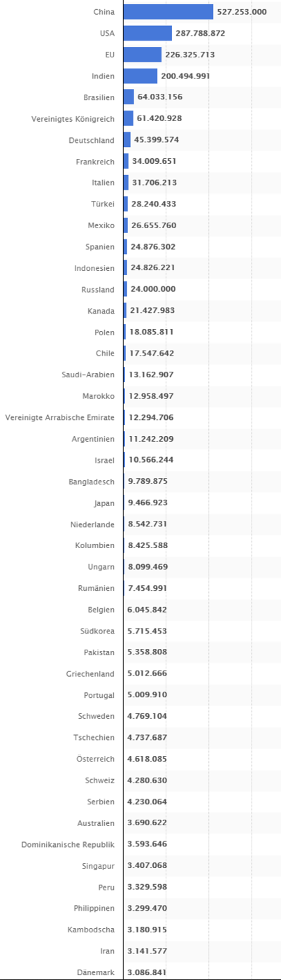Viewport: 281px width, 980px height.
Task: Click the Südkorea value 5.715.453
Action: click(147, 631)
